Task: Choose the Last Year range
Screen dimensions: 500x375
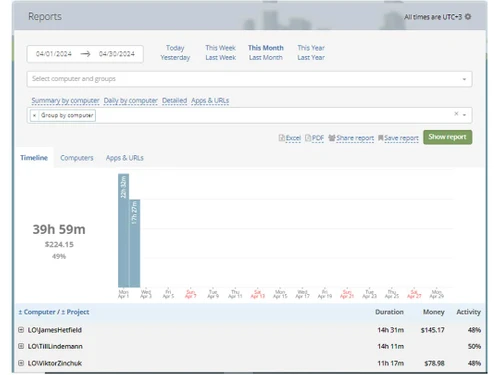Action: (311, 57)
